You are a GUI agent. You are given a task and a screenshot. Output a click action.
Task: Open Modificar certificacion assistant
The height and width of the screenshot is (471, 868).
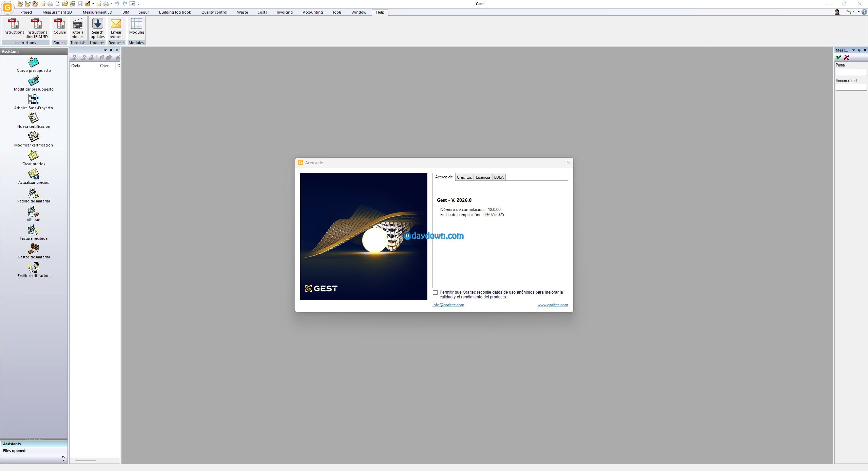pos(34,139)
